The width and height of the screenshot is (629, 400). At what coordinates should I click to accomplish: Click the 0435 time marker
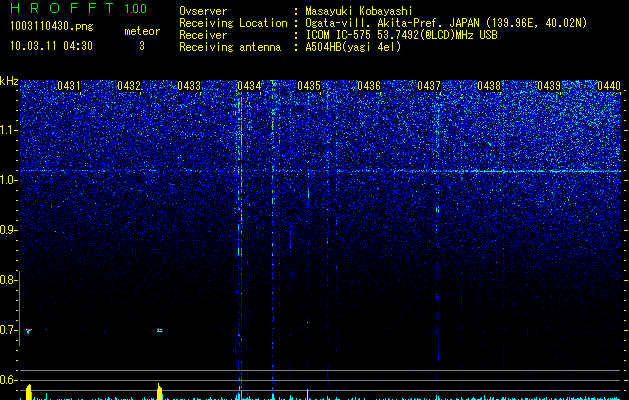pyautogui.click(x=309, y=86)
